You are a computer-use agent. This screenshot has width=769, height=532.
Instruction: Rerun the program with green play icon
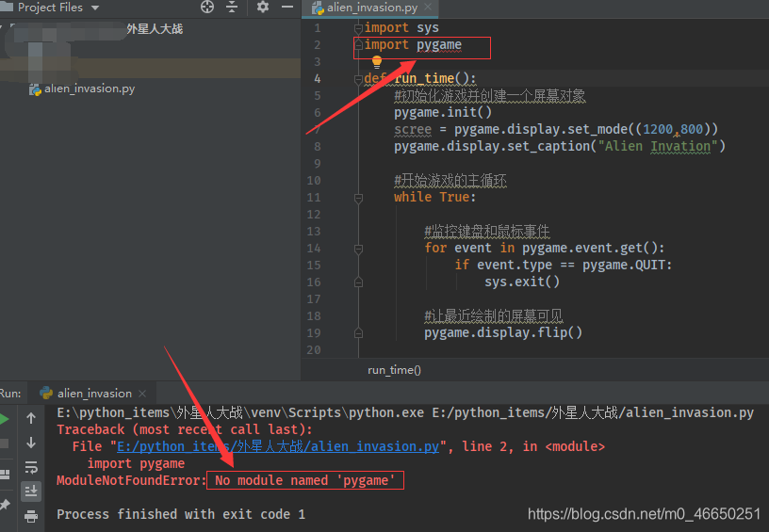coord(4,419)
